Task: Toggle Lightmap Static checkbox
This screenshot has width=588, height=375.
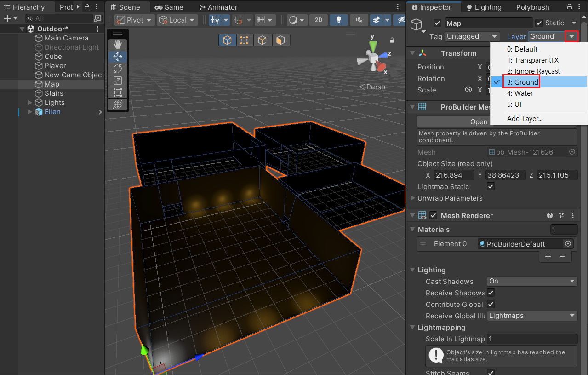Action: [x=491, y=187]
